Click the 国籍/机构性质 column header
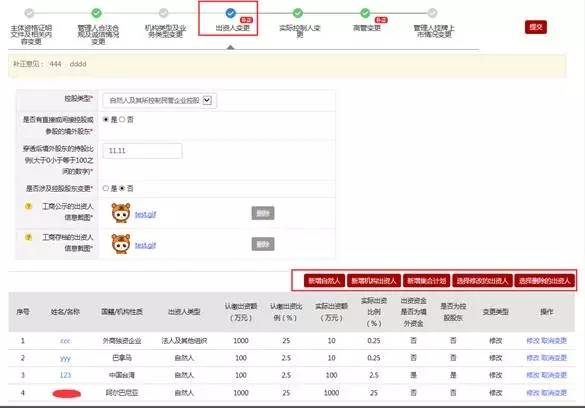Viewport: 585px width, 408px height. click(x=122, y=312)
